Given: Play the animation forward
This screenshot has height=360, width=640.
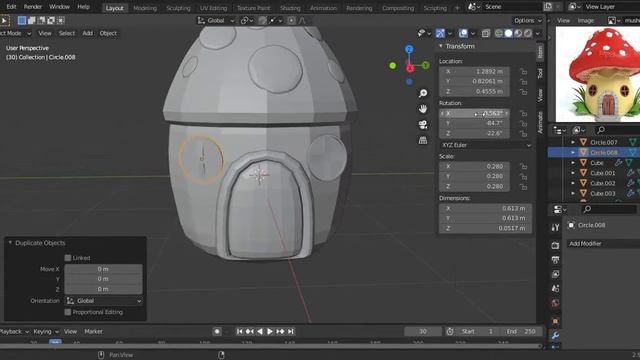Looking at the screenshot, I should [270, 331].
